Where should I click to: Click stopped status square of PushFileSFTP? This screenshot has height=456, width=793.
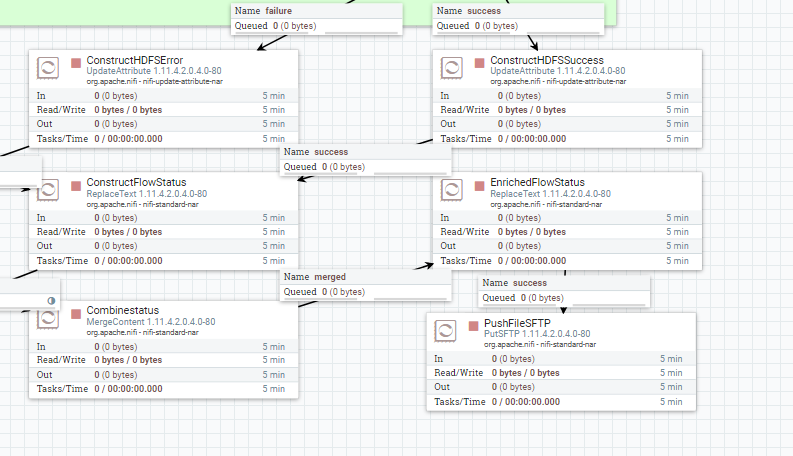coord(473,326)
